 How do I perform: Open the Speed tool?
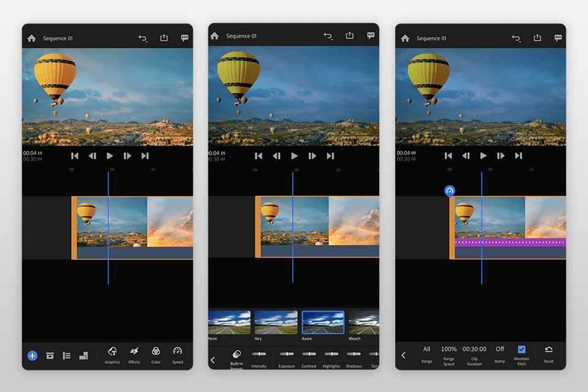[178, 355]
